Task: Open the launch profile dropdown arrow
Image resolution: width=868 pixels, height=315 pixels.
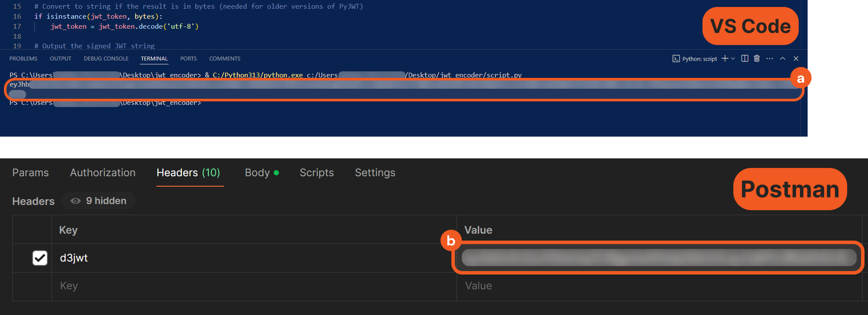Action: coord(733,59)
